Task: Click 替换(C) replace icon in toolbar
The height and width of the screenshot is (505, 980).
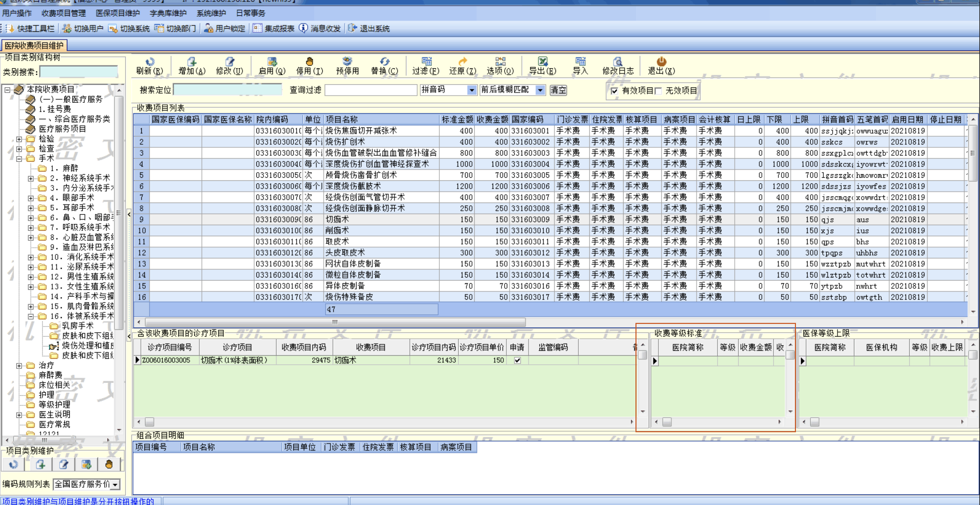Action: 384,61
